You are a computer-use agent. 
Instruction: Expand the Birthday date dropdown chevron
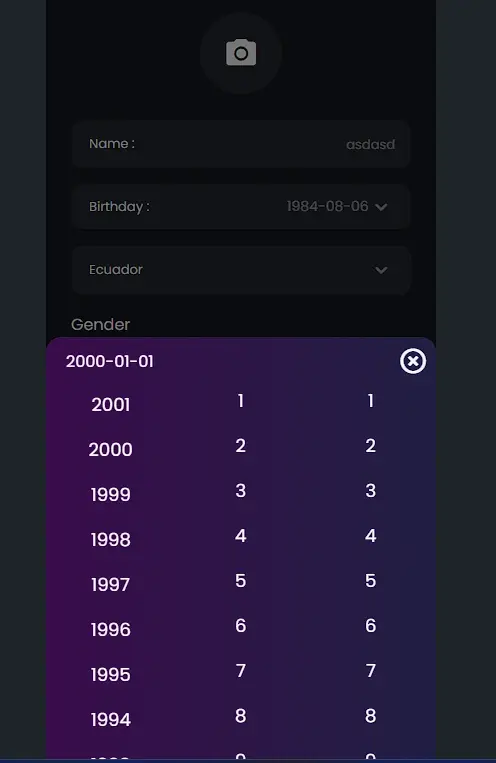click(381, 207)
